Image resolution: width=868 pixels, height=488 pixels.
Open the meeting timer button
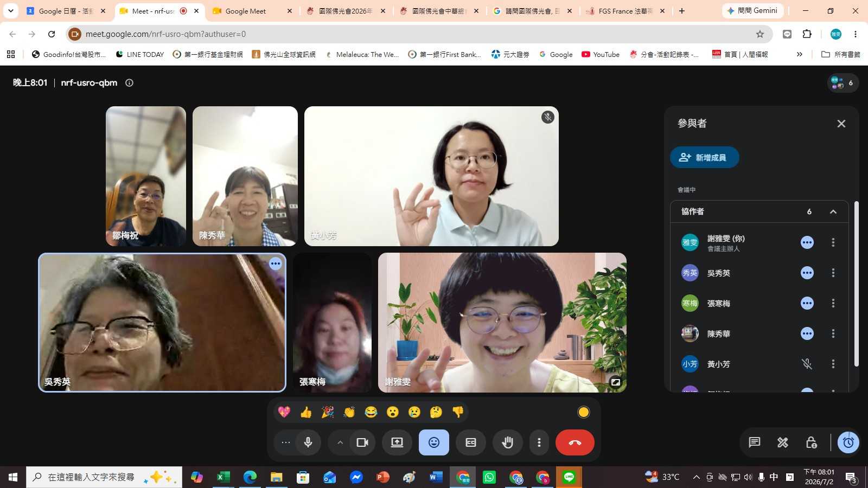click(x=848, y=442)
